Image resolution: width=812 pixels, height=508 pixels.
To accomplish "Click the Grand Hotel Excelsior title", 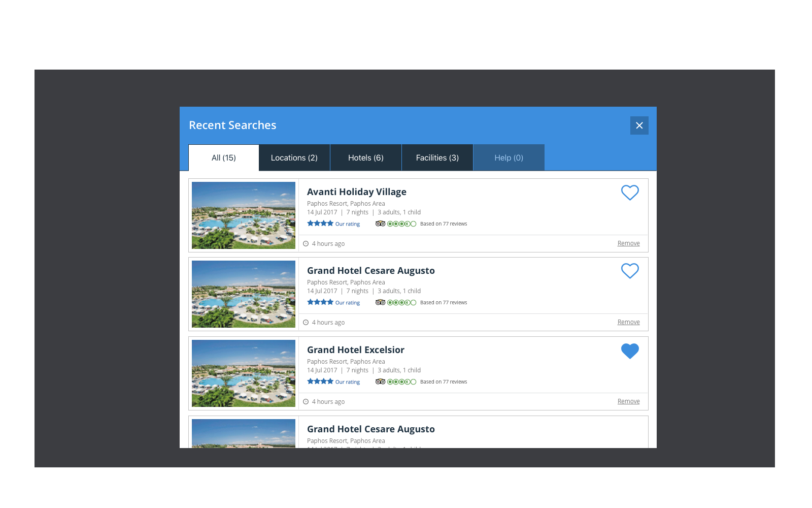I will (355, 350).
